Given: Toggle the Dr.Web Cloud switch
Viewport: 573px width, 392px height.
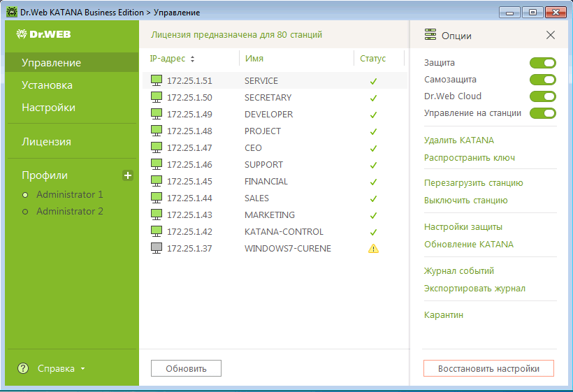Looking at the screenshot, I should point(543,96).
